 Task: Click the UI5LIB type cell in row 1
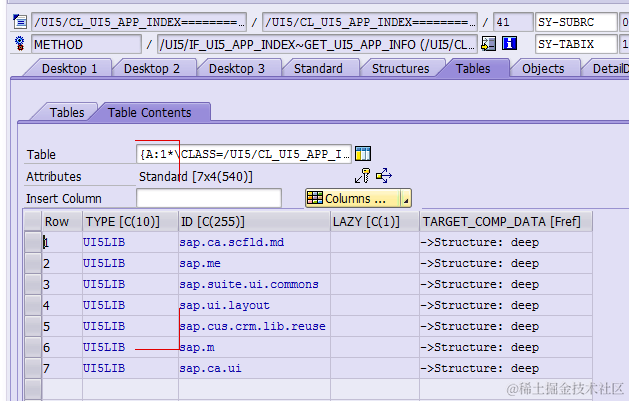pyautogui.click(x=130, y=242)
